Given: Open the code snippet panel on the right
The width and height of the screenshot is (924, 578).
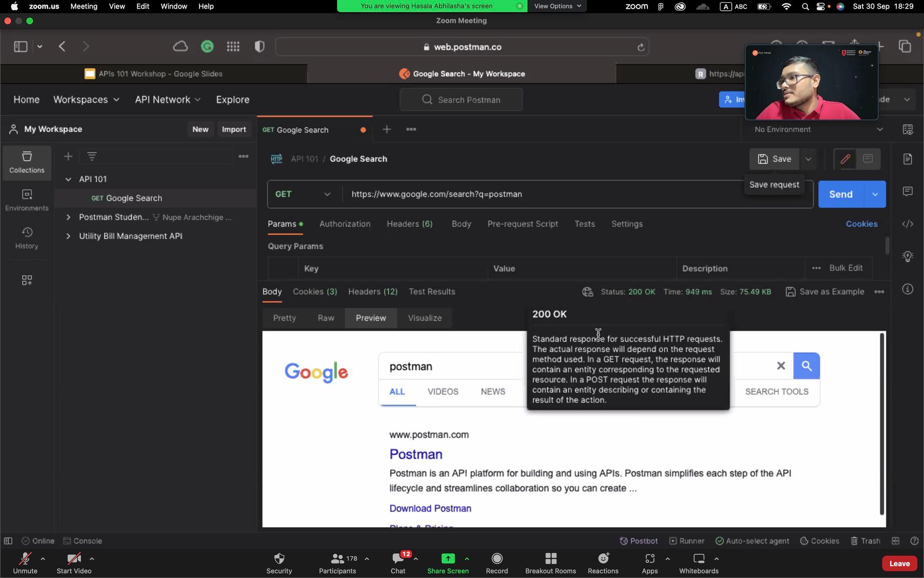Looking at the screenshot, I should pyautogui.click(x=908, y=224).
